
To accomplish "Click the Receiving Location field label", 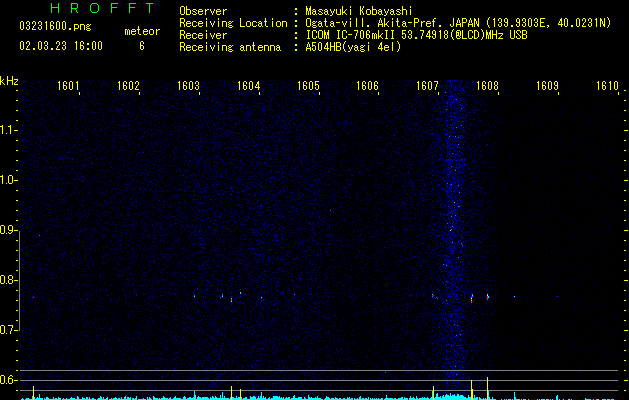I will 233,23.
